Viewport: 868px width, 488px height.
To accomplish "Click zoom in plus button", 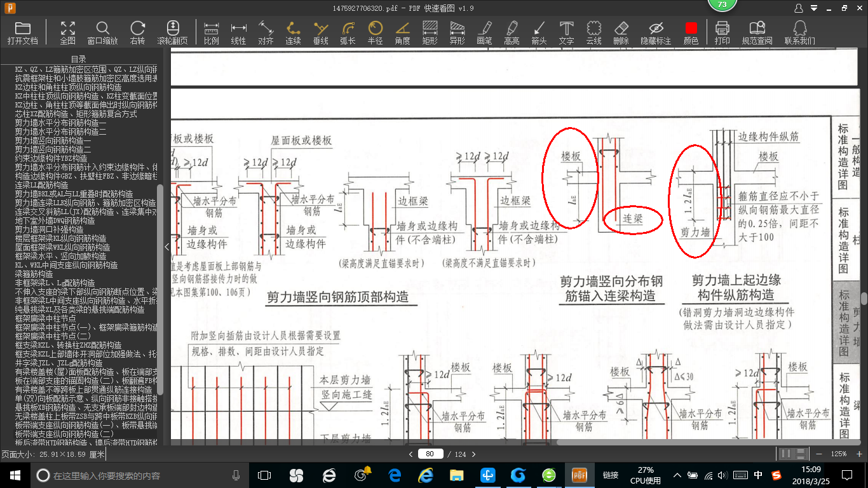I will point(860,454).
